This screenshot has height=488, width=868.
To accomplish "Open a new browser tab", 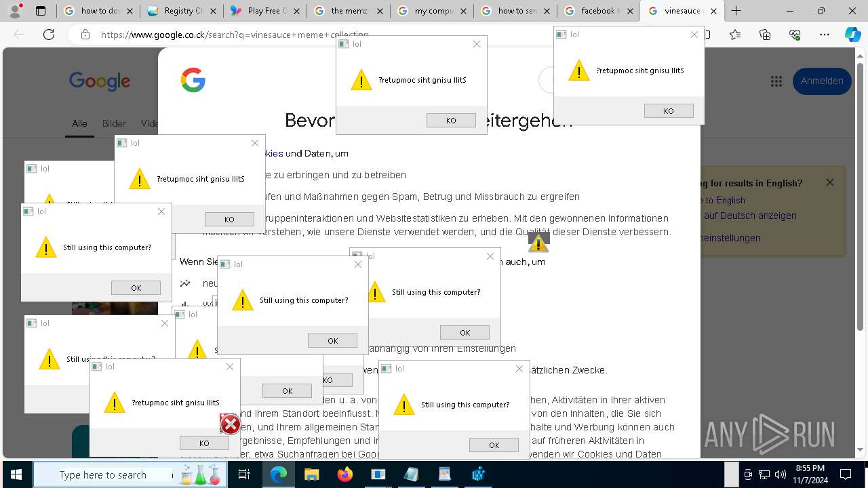I will point(736,11).
